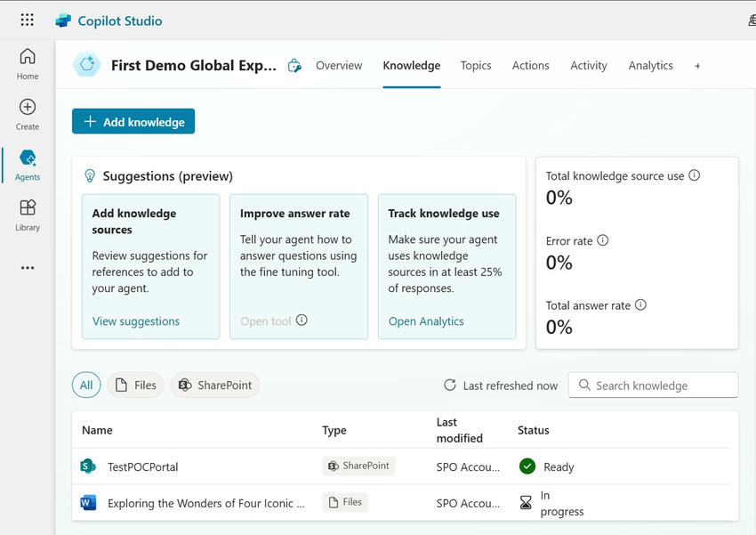Switch to the Topics tab
Viewport: 756px width, 535px height.
pyautogui.click(x=476, y=65)
